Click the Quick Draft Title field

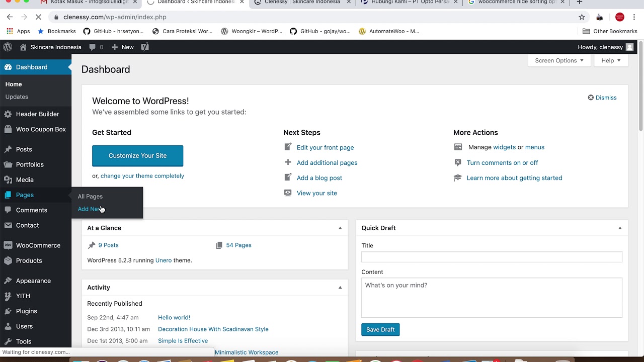tap(492, 257)
